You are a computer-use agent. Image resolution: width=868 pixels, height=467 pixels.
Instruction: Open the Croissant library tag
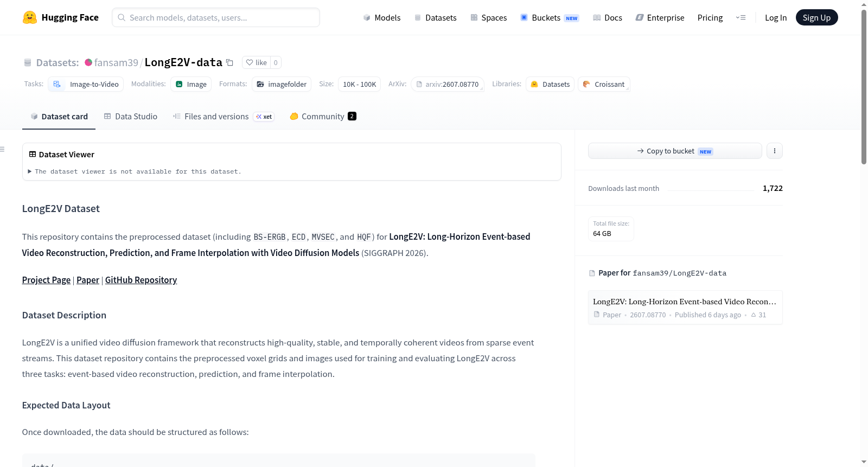click(x=604, y=84)
